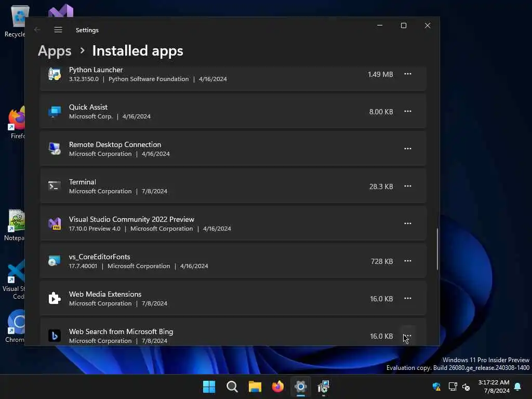Click the 728 KB size of vs_CoreEditorFonts

point(382,261)
